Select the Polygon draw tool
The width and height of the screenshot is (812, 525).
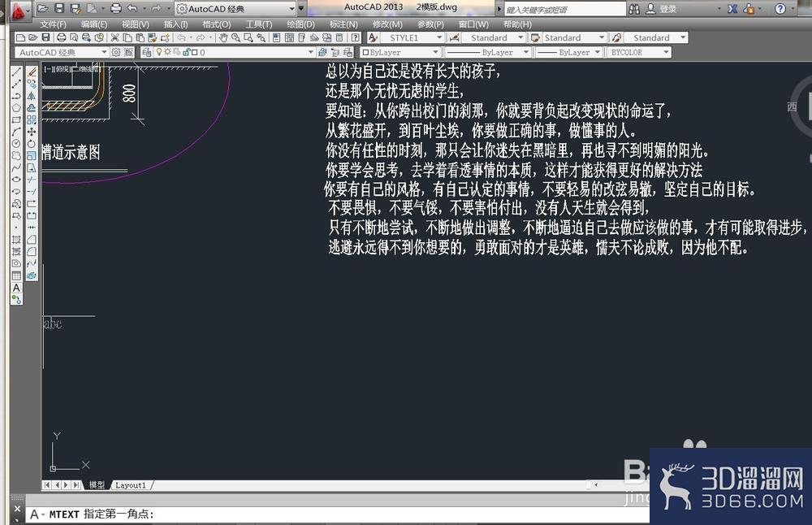click(16, 108)
